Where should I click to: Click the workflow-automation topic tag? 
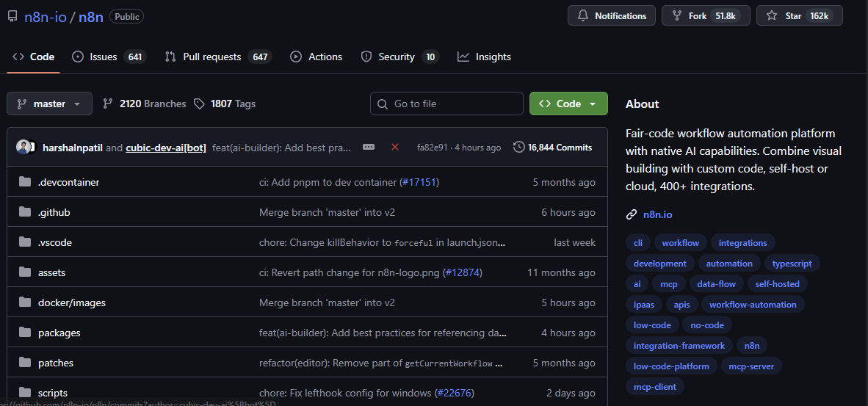pyautogui.click(x=753, y=304)
